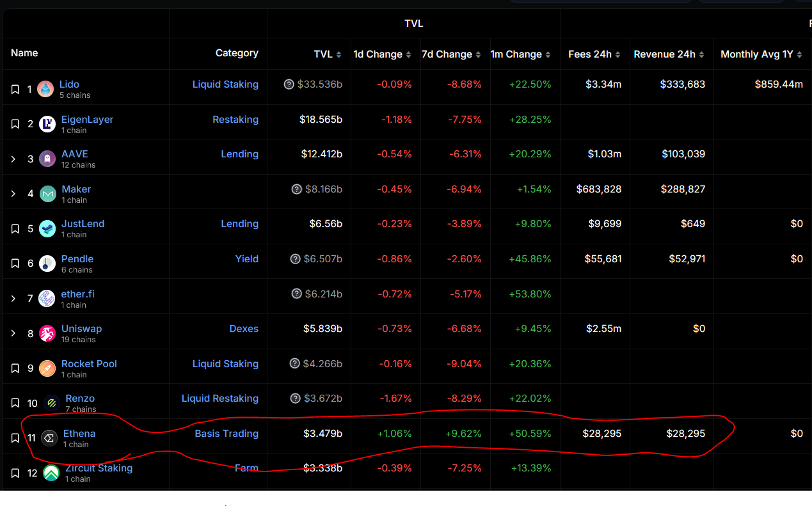Click the question mark beside Pendle TVL

pyautogui.click(x=295, y=259)
